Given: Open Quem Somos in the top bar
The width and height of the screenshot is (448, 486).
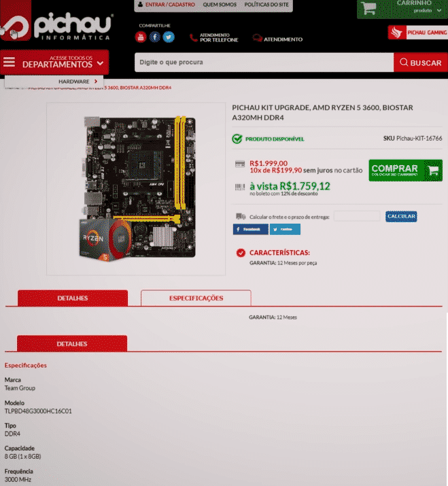Looking at the screenshot, I should pyautogui.click(x=220, y=5).
